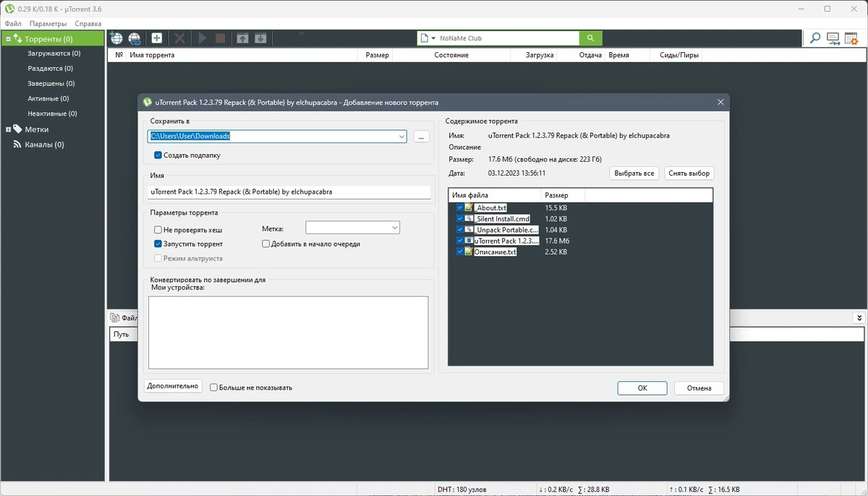Click the DHT: 180 узлов status text
The height and width of the screenshot is (496, 868).
463,489
